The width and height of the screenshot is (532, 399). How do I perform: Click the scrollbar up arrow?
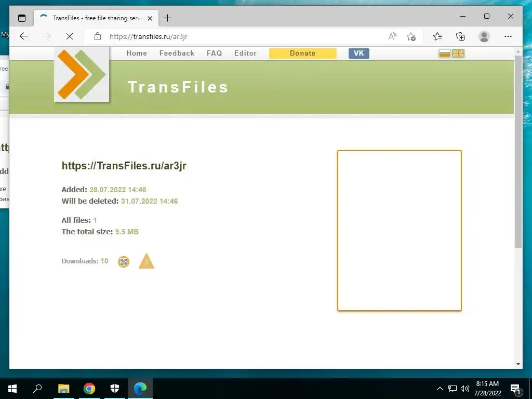point(518,51)
